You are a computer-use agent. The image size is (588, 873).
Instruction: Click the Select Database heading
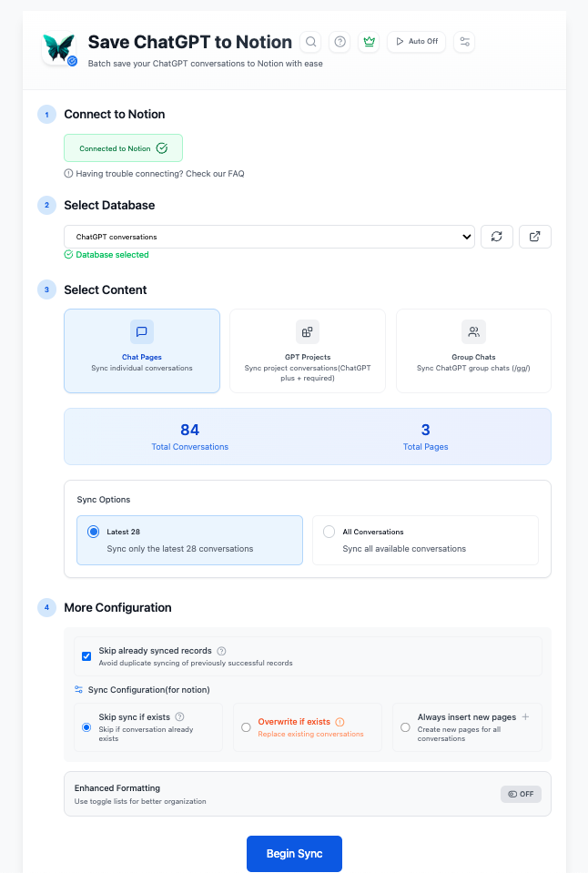pos(109,206)
